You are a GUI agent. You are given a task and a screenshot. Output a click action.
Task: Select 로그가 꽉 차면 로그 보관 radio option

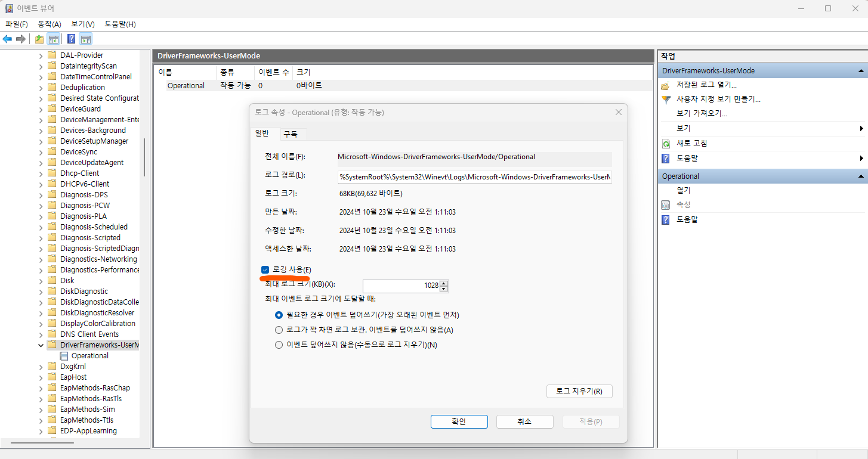coord(279,330)
